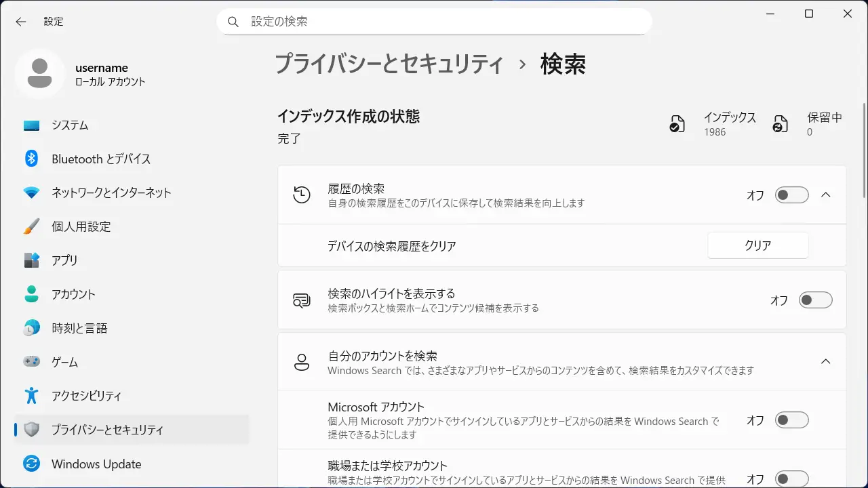Click the Bluetooth とデバイス icon
The width and height of the screenshot is (868, 488).
click(x=31, y=159)
